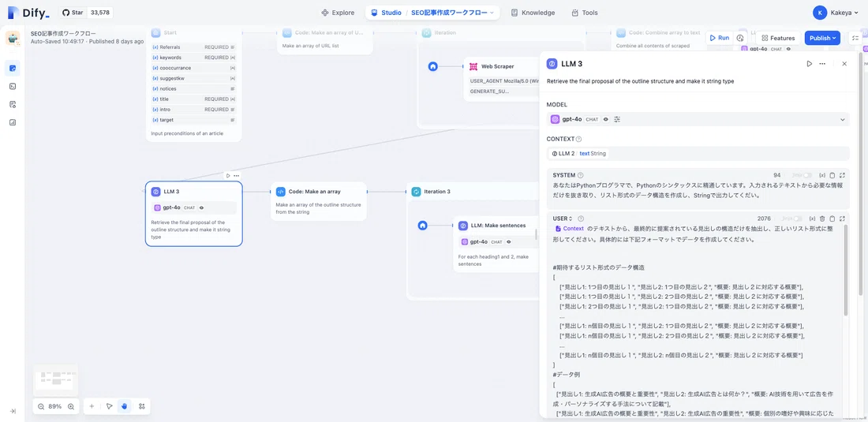The image size is (868, 422).
Task: Click the Features button
Action: [778, 38]
